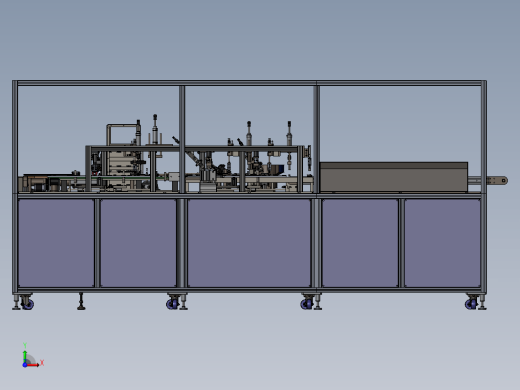
Task: Select the far-left caster wheel
Action: click(x=27, y=304)
